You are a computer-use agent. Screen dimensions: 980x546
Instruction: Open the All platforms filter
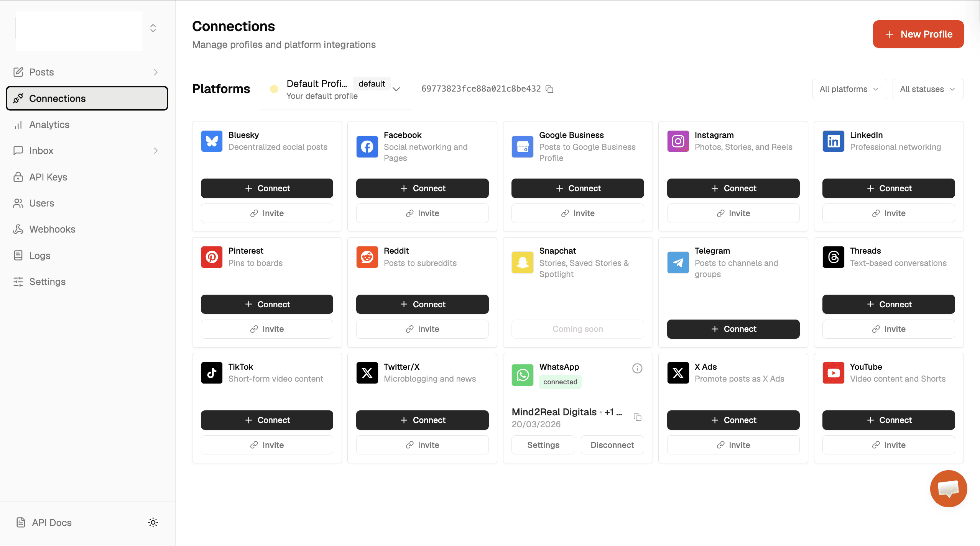850,89
